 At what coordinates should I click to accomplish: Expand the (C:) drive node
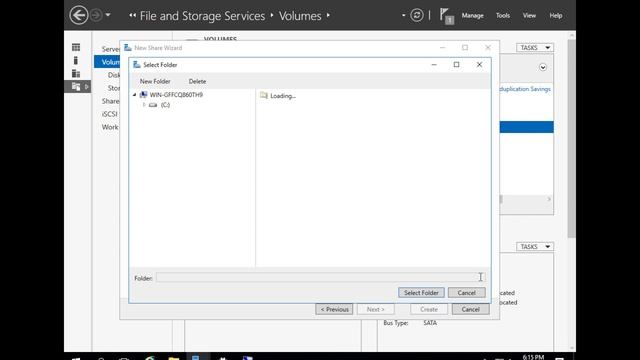click(144, 105)
